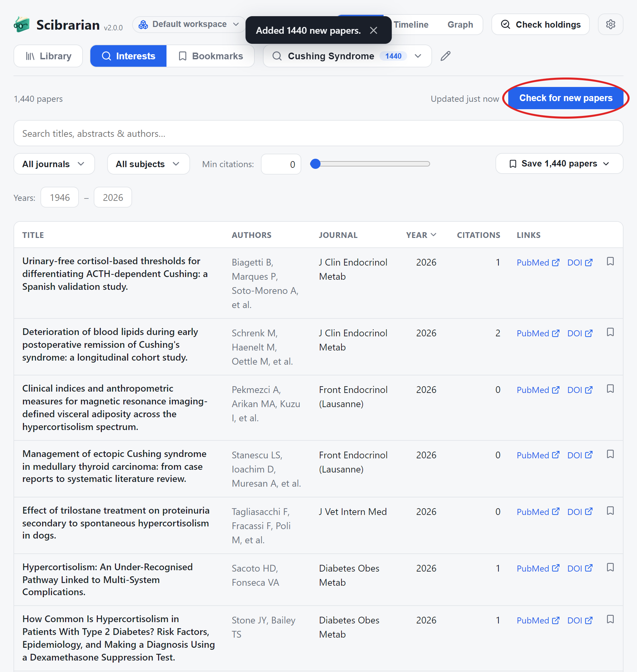This screenshot has height=672, width=637.
Task: Bookmark the Hypercortisolism Under-Recognised Pathway paper
Action: click(610, 568)
